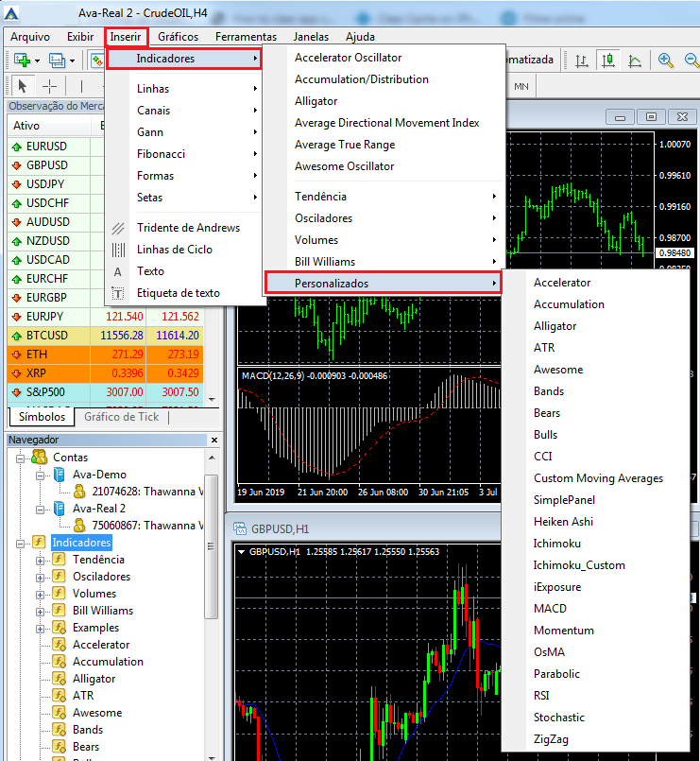Viewport: 700px width, 761px height.
Task: Click the profiles toolbar icon
Action: (57, 61)
